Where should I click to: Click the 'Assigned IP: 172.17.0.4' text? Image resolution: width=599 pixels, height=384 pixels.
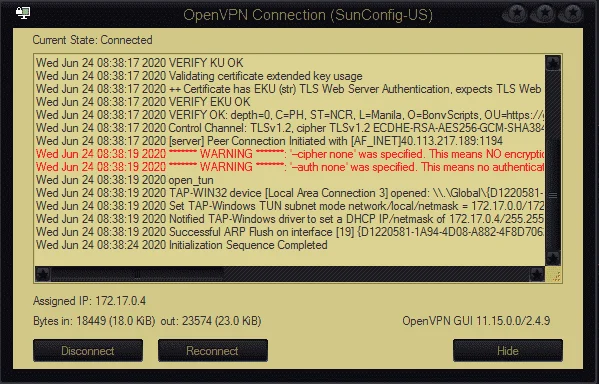point(89,301)
